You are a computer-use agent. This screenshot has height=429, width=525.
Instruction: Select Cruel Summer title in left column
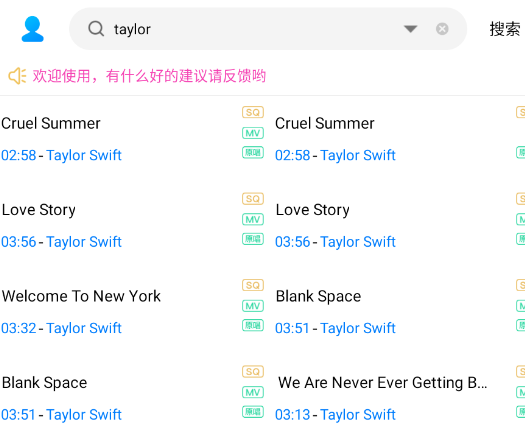coord(51,123)
